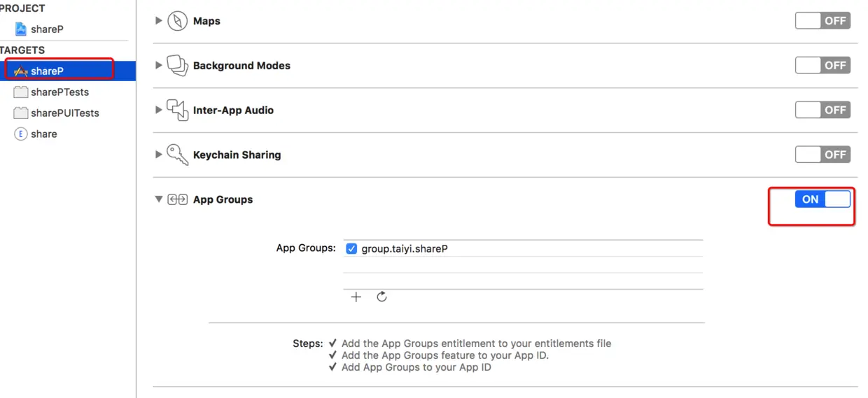Expand the Background Modes disclosure triangle
This screenshot has width=868, height=398.
click(158, 65)
